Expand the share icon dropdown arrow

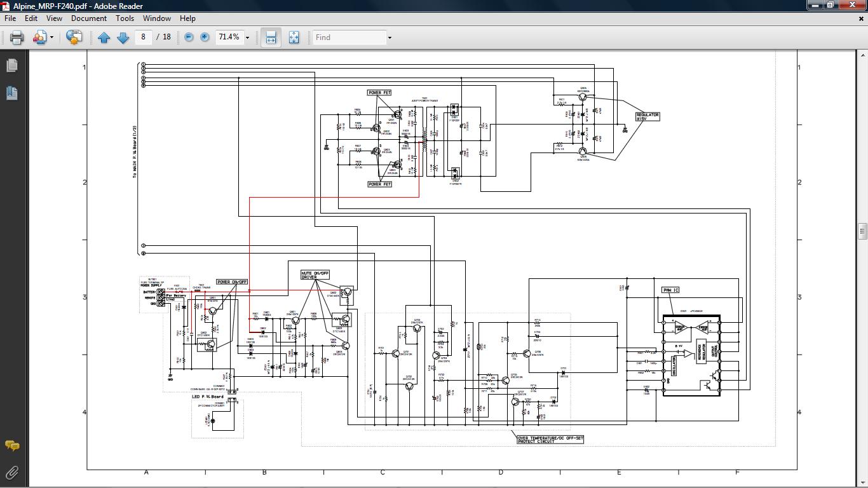51,37
